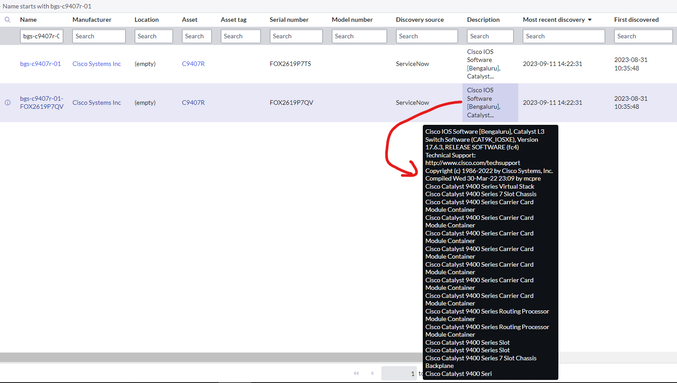Screen dimensions: 677x383
Task: Go to previous page arrow icon
Action: point(372,373)
